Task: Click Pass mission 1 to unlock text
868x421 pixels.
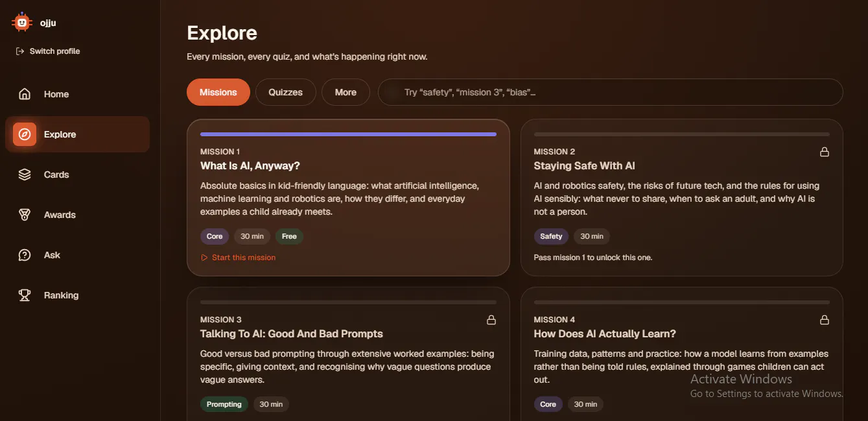Action: [x=593, y=258]
